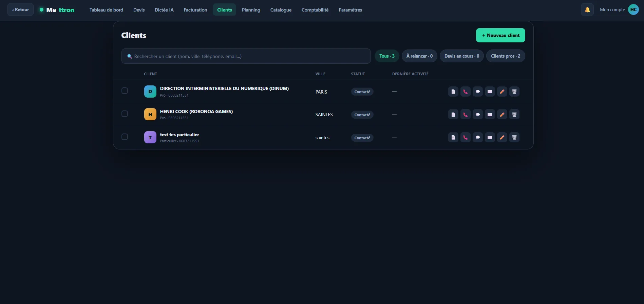Open Paramètres tab
Screen dimensions: 644x304
(x=350, y=10)
